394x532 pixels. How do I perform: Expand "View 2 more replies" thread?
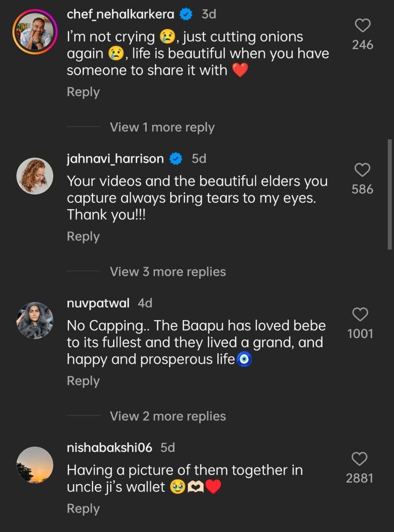pos(168,416)
